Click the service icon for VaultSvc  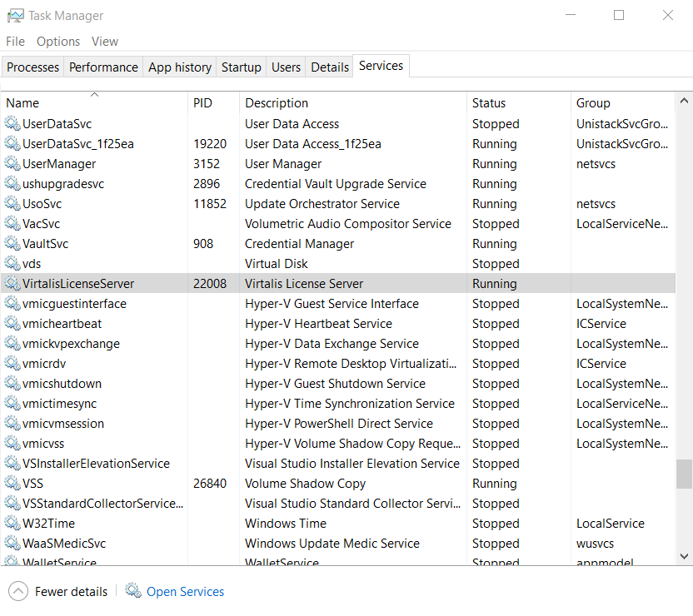point(12,244)
